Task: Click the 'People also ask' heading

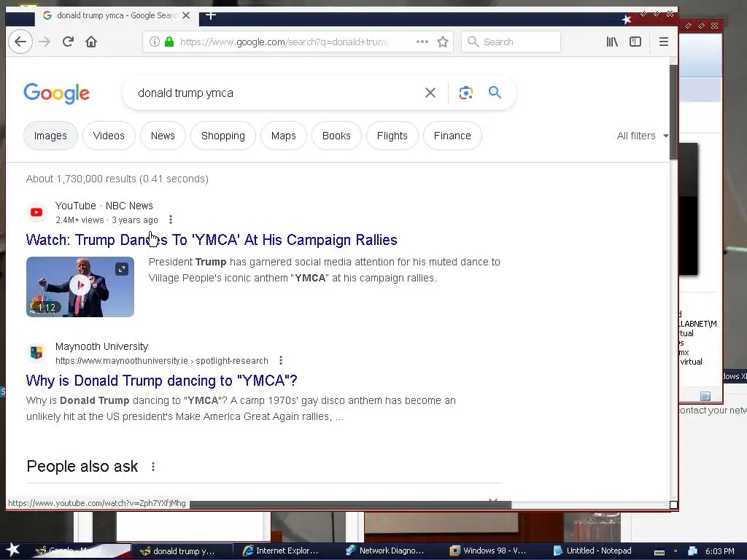Action: tap(82, 466)
